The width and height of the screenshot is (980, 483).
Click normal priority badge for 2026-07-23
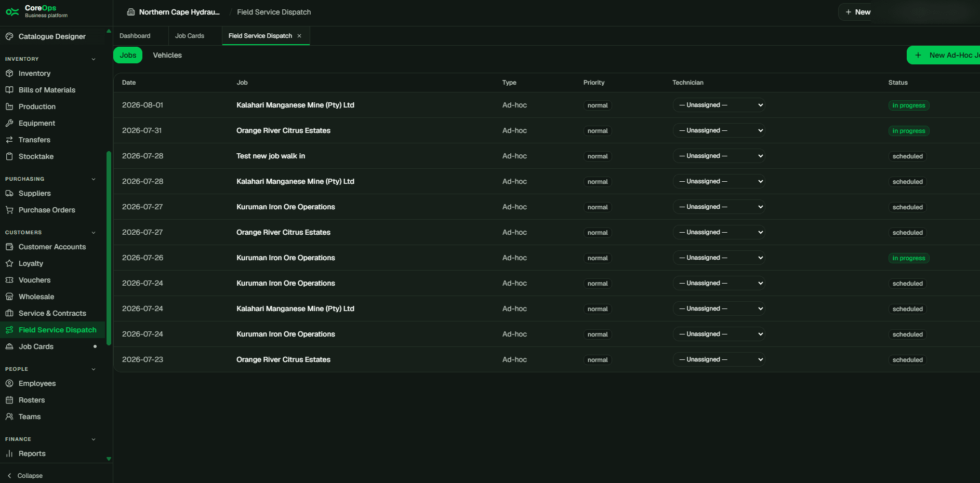click(598, 360)
